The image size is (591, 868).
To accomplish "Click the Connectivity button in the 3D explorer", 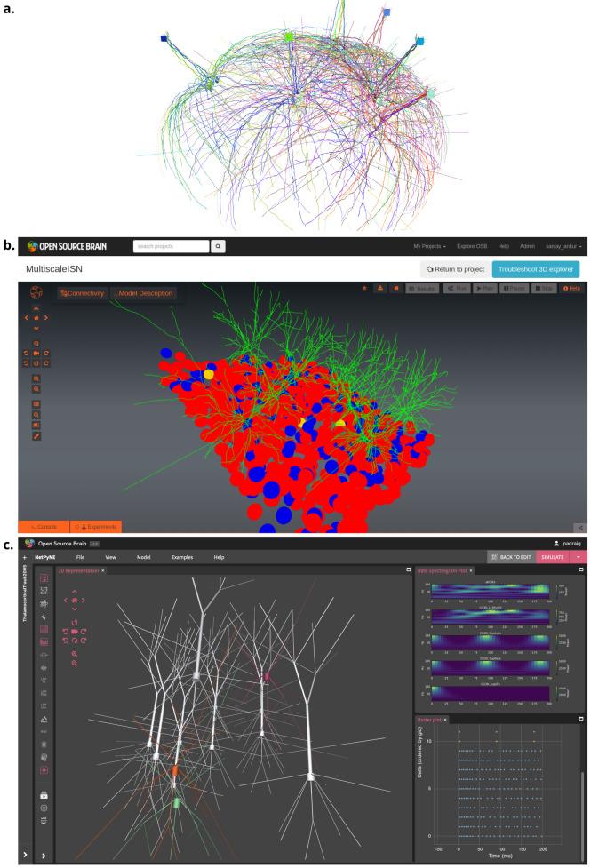I will pyautogui.click(x=82, y=293).
